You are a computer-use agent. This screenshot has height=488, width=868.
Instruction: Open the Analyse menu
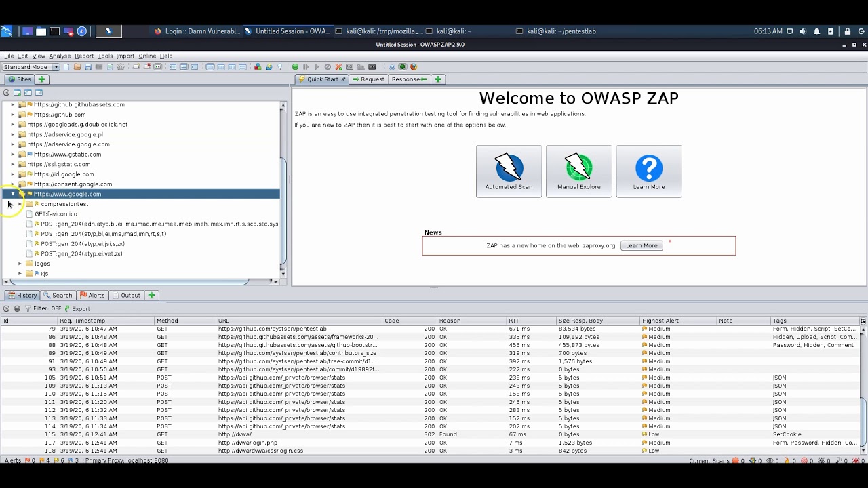coord(60,56)
